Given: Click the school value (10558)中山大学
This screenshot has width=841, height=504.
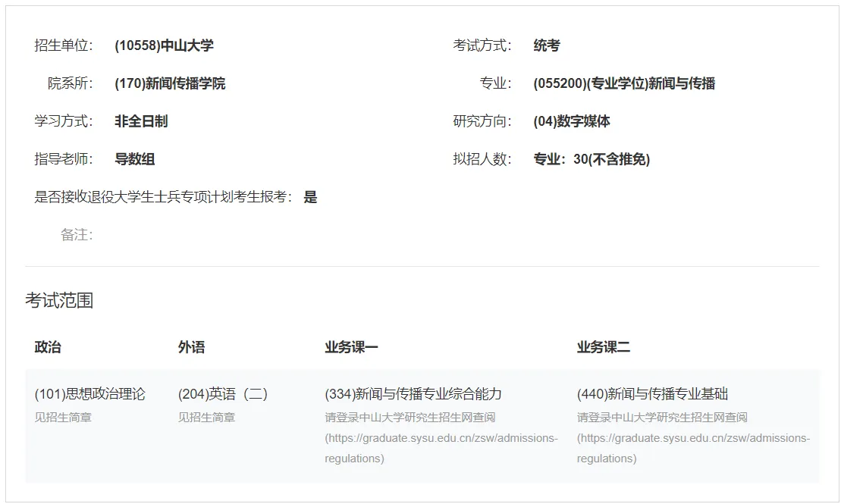Looking at the screenshot, I should click(164, 45).
